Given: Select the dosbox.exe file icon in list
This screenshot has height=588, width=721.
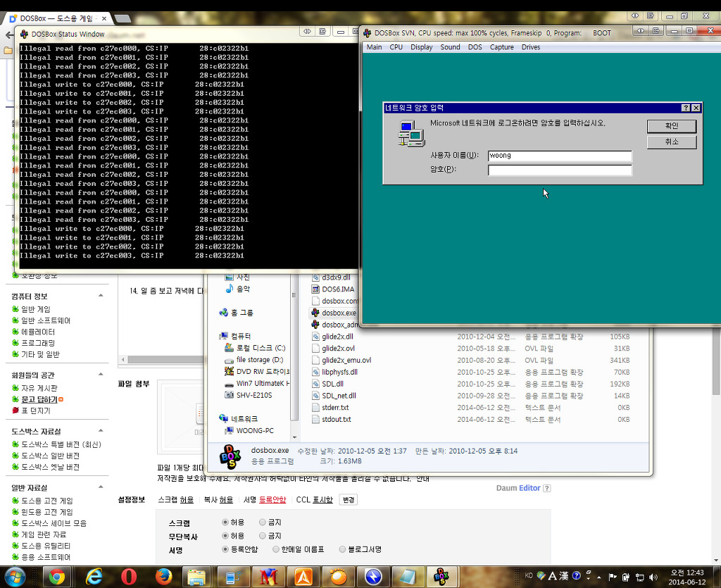Looking at the screenshot, I should (x=316, y=312).
